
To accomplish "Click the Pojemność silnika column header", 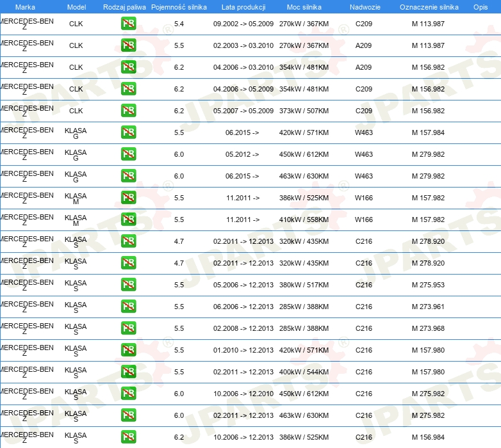I will point(179,6).
